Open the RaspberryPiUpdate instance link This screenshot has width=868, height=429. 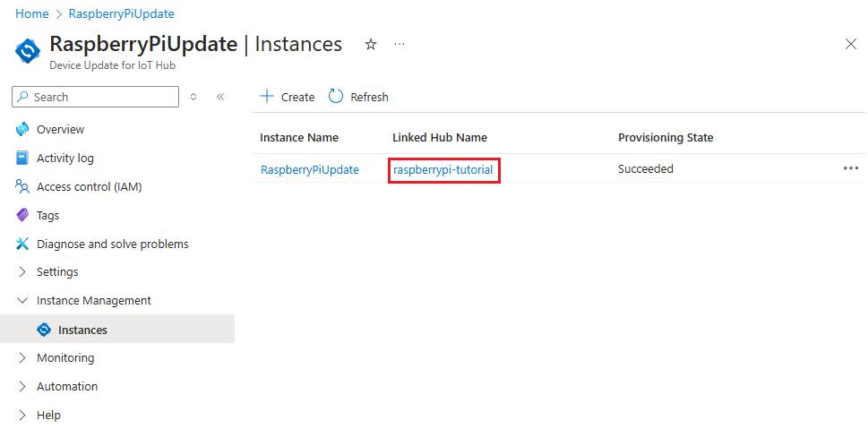pos(310,169)
